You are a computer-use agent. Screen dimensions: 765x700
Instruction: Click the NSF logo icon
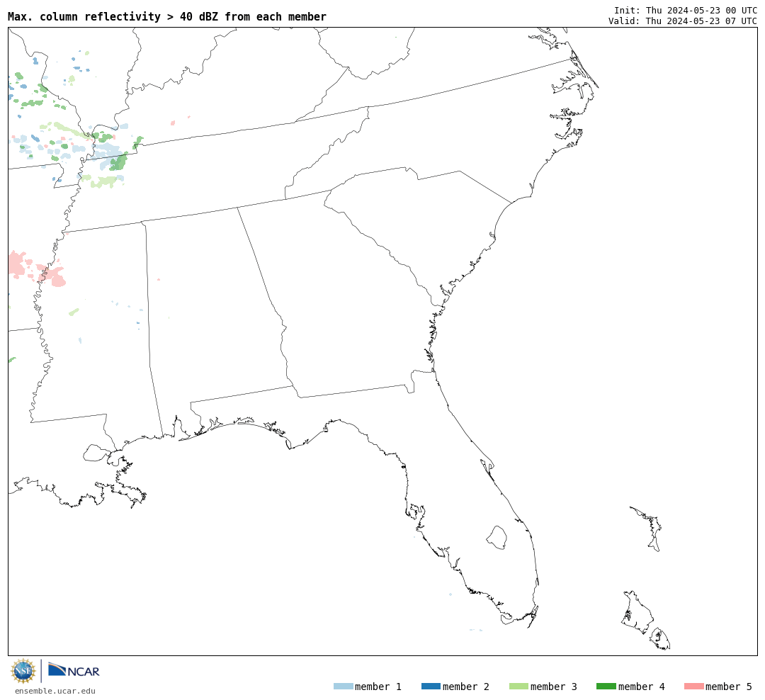tap(23, 671)
